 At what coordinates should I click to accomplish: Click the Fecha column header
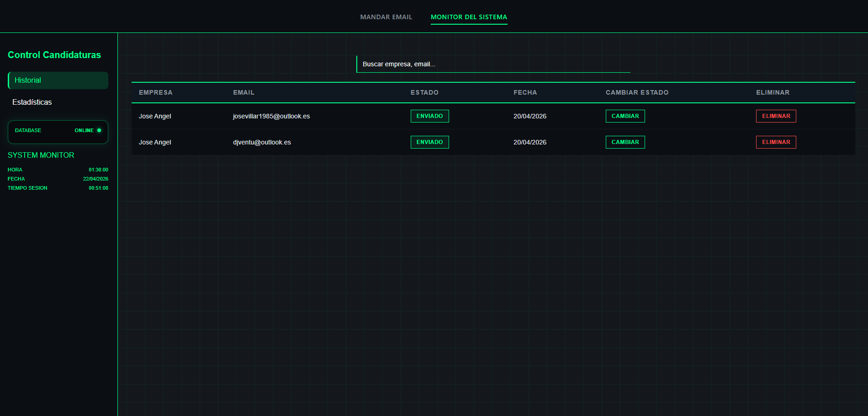coord(525,92)
